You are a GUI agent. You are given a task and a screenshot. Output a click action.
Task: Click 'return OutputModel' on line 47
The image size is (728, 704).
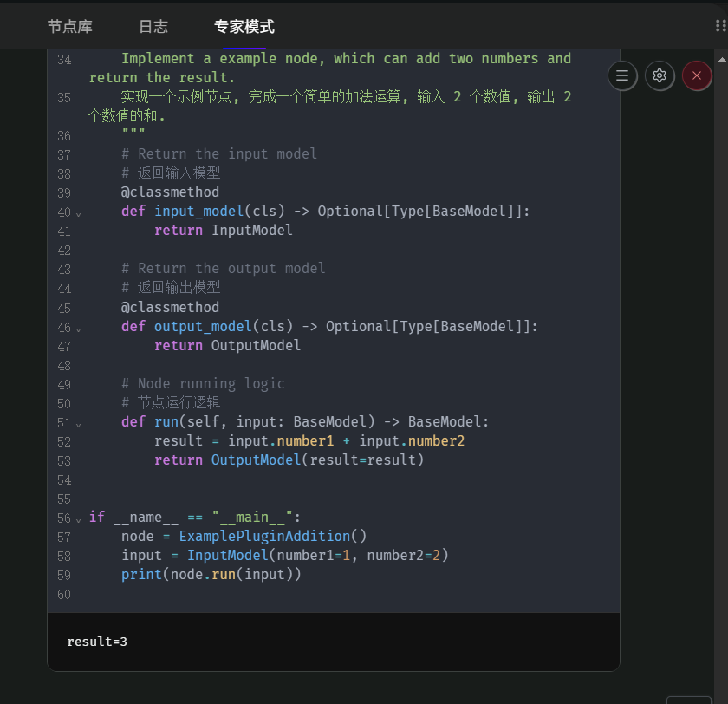(x=227, y=346)
